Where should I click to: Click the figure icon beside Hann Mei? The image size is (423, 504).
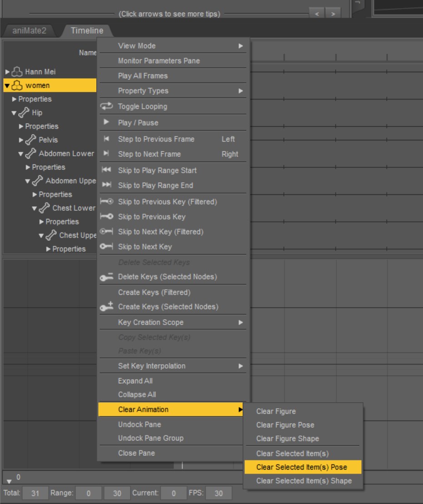point(17,71)
